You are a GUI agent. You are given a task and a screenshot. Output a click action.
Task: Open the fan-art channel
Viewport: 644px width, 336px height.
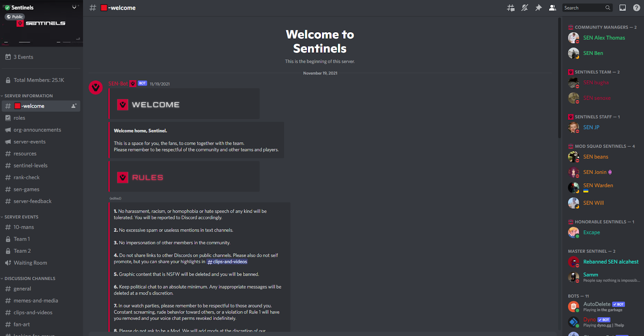(x=41, y=324)
